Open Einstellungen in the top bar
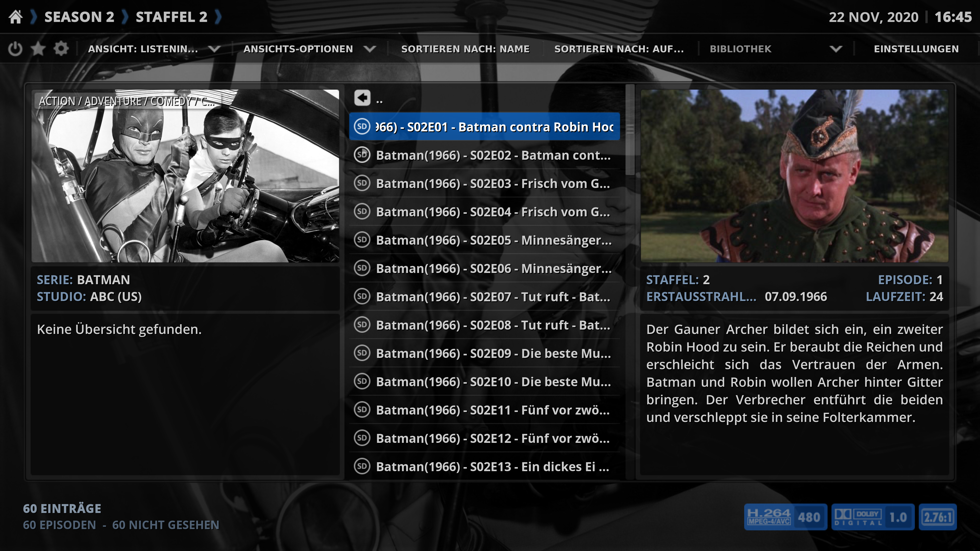This screenshot has height=551, width=980. (x=916, y=49)
